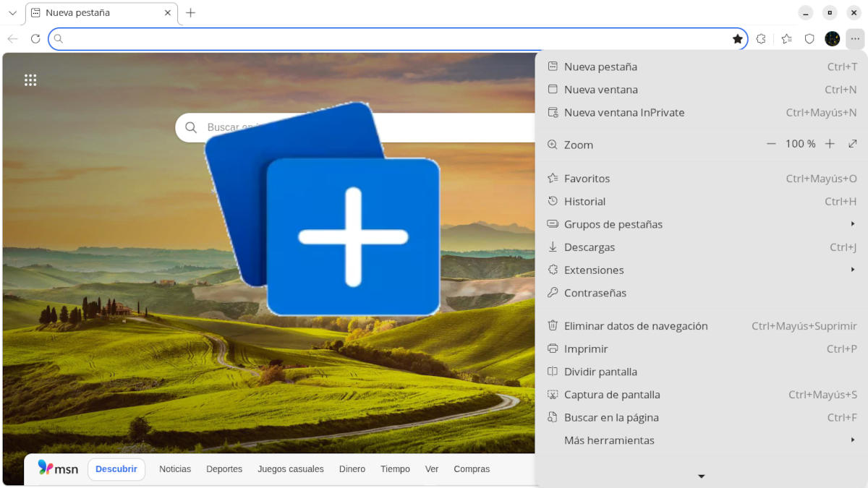
Task: Click the 100 % zoom value
Action: [801, 144]
